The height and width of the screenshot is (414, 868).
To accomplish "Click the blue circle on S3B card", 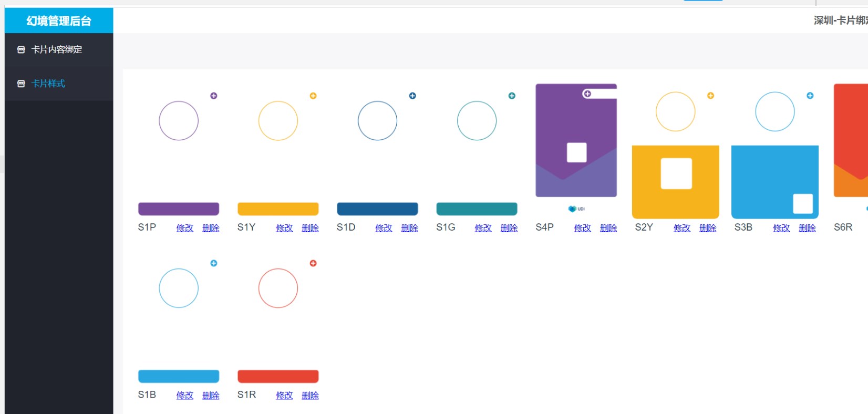I will (775, 111).
